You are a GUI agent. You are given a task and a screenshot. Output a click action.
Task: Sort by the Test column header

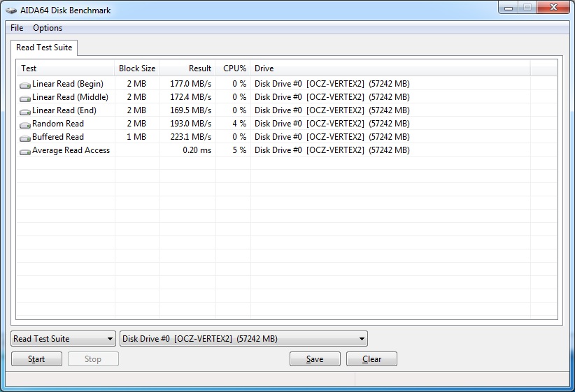click(x=66, y=68)
